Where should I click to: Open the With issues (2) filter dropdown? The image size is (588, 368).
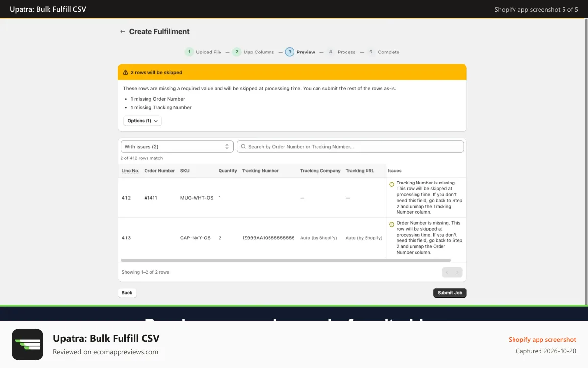[x=177, y=147]
